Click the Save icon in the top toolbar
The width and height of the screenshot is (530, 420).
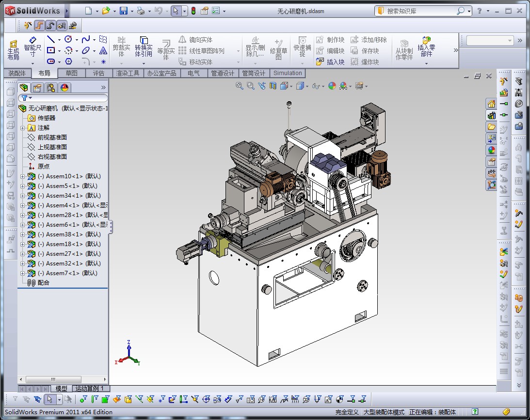click(124, 11)
